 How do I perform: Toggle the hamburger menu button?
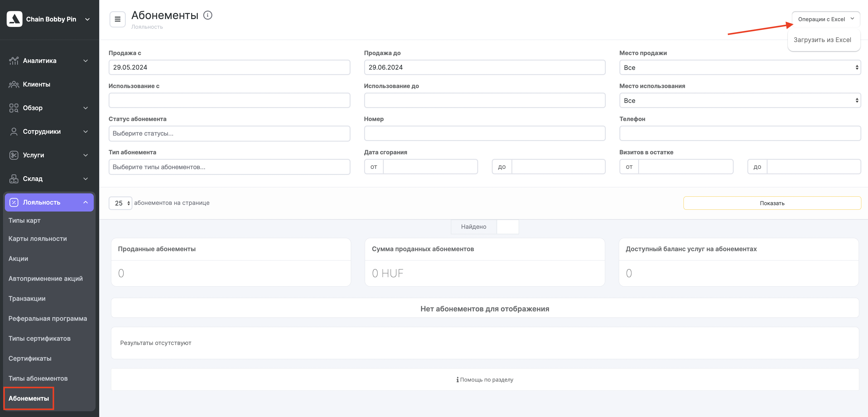click(x=117, y=19)
